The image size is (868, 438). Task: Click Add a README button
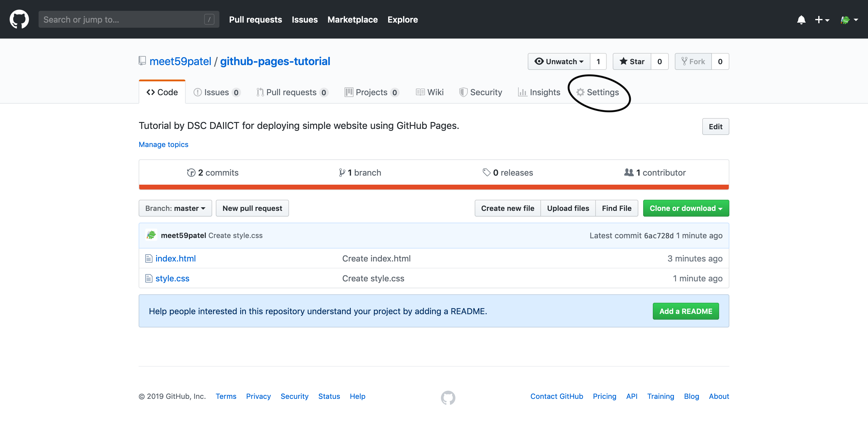click(686, 311)
